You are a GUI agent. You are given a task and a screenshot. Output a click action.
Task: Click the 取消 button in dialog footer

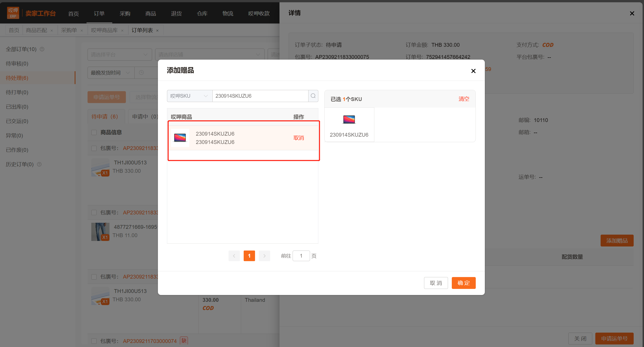pos(436,283)
